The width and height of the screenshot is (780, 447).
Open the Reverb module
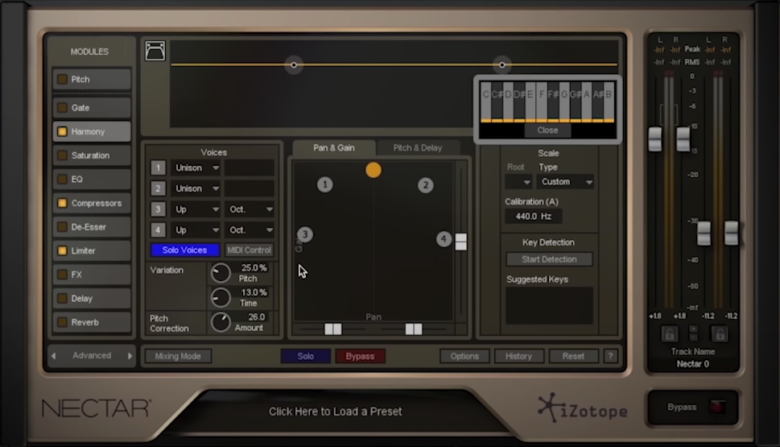(92, 322)
